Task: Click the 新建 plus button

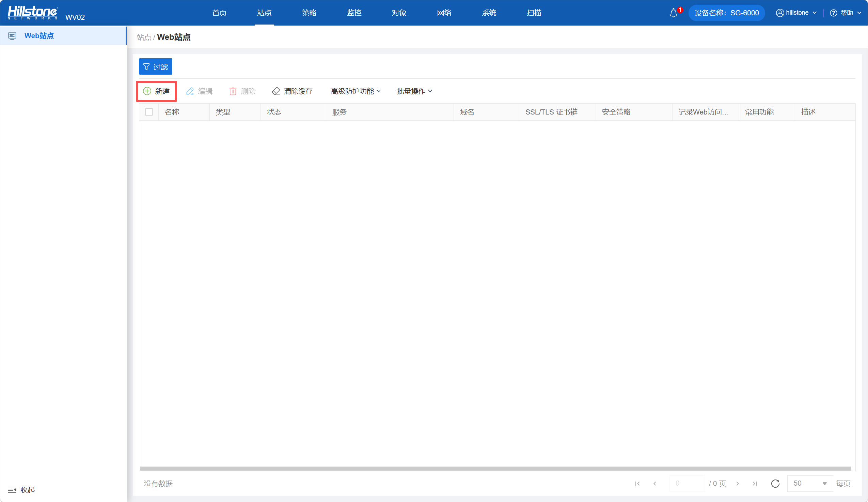Action: coord(156,91)
